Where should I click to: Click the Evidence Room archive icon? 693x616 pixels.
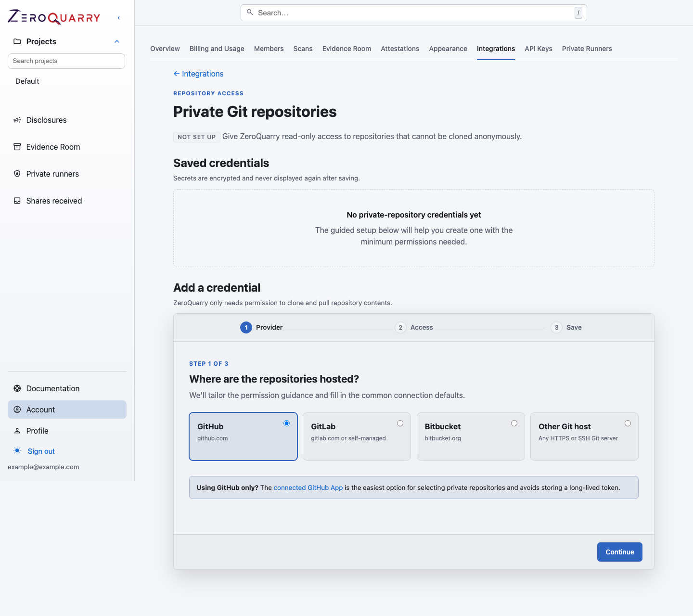(x=17, y=147)
